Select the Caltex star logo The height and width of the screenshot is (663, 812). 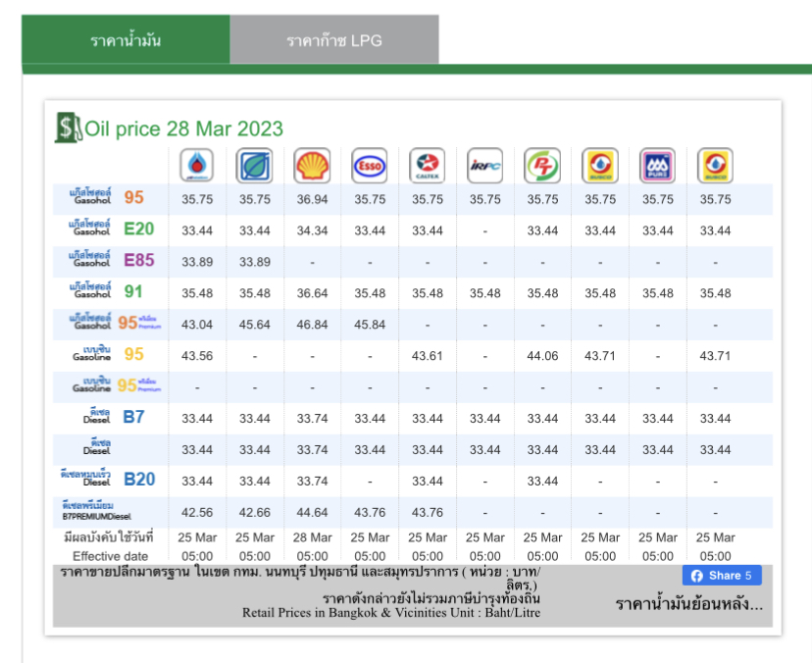(x=428, y=165)
